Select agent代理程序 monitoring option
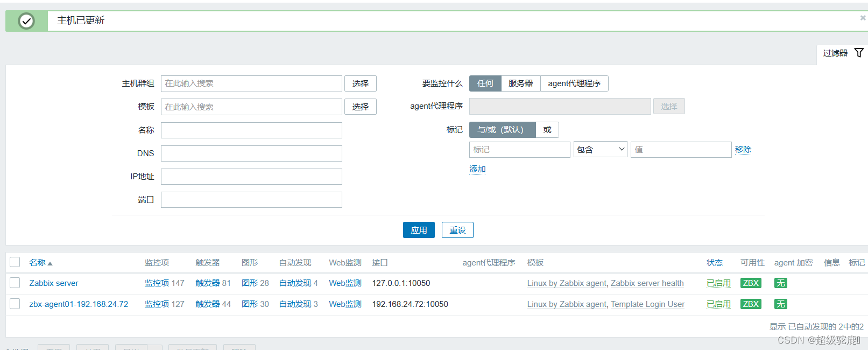The width and height of the screenshot is (868, 350). click(x=574, y=83)
